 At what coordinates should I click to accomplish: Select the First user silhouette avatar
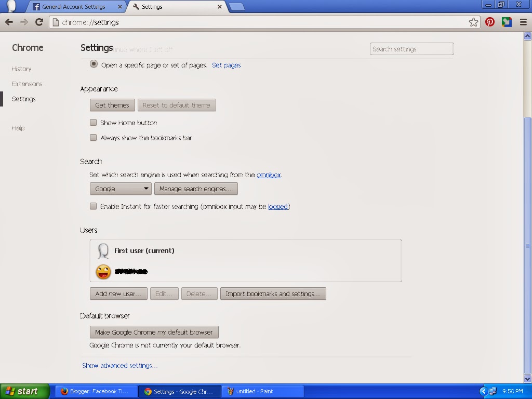103,251
